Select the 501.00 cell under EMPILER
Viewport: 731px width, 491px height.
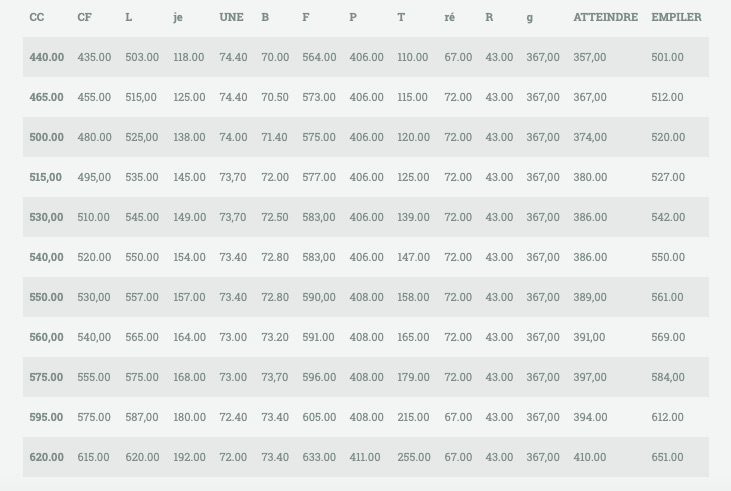(x=667, y=57)
